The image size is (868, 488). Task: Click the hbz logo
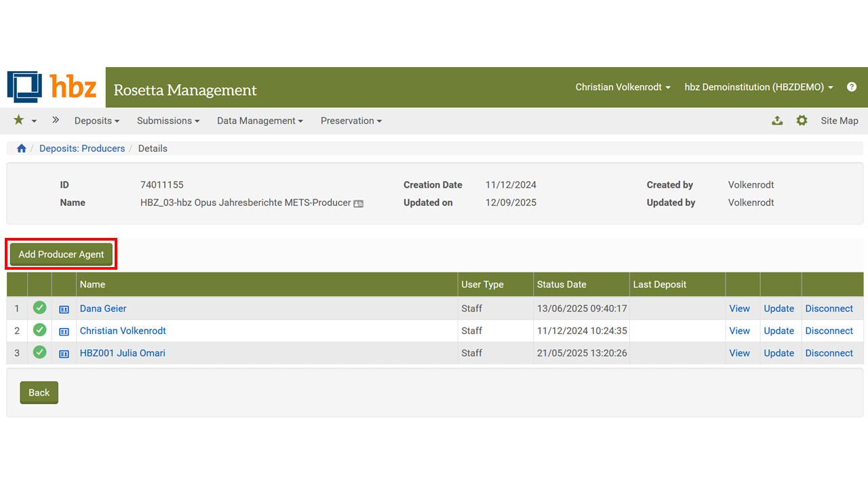52,87
